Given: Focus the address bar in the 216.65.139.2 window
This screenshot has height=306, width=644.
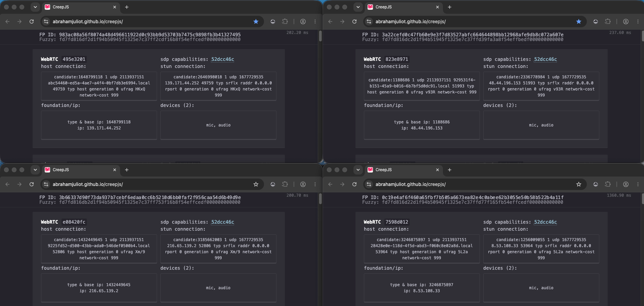Looking at the screenshot, I should point(151,184).
